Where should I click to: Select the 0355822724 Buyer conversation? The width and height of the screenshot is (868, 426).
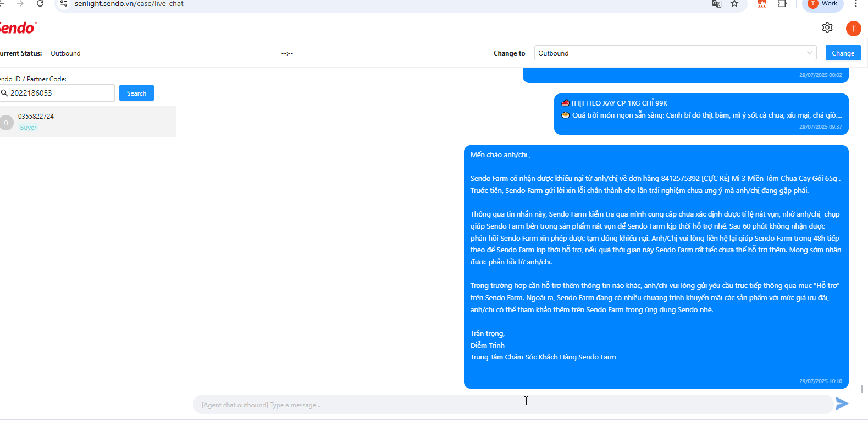88,121
